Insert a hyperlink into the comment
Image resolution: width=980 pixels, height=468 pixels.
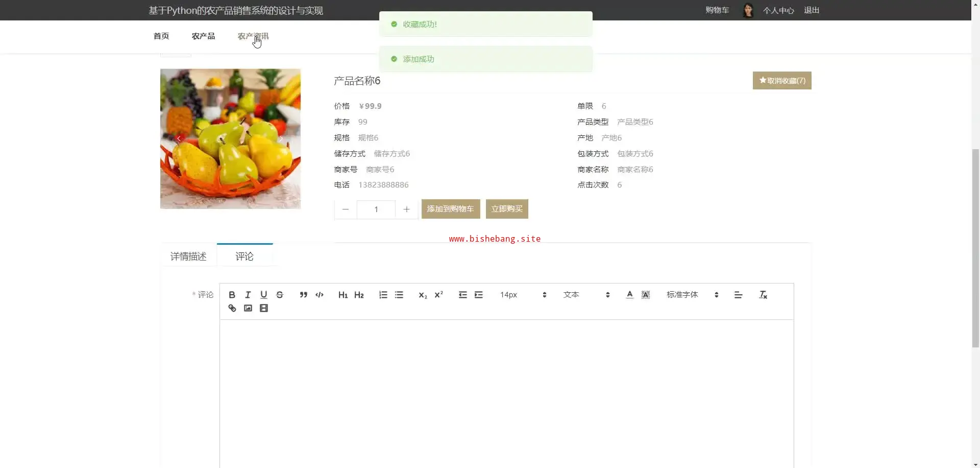232,308
